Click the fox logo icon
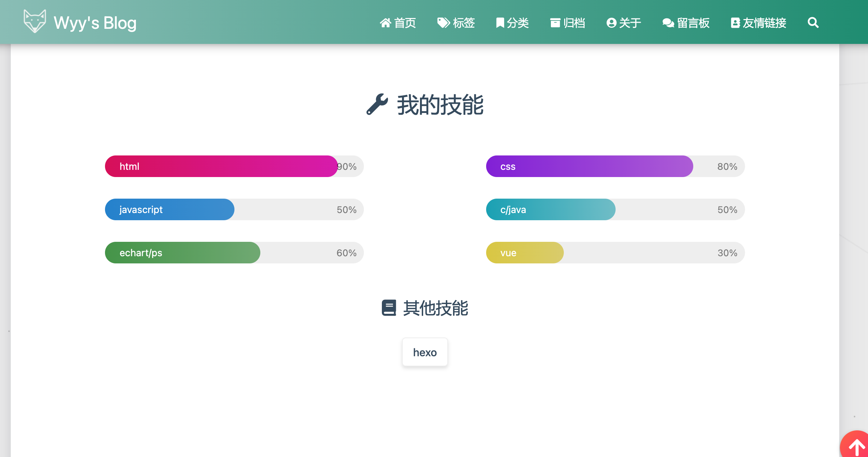 pyautogui.click(x=35, y=22)
